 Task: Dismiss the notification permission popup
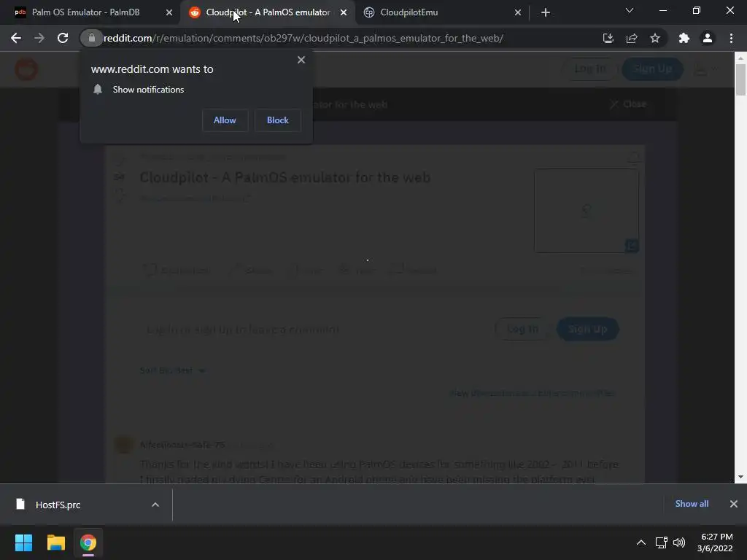[301, 60]
